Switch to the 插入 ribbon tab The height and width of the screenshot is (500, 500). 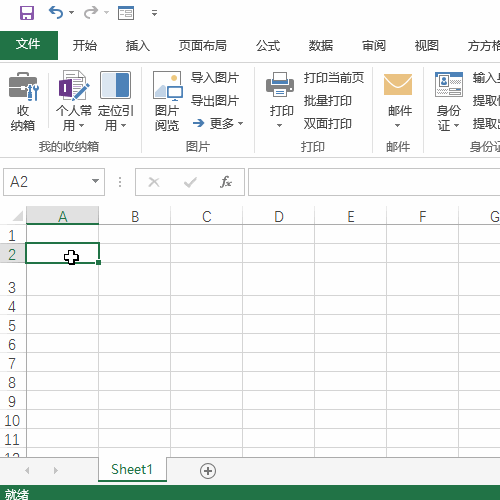click(x=138, y=45)
